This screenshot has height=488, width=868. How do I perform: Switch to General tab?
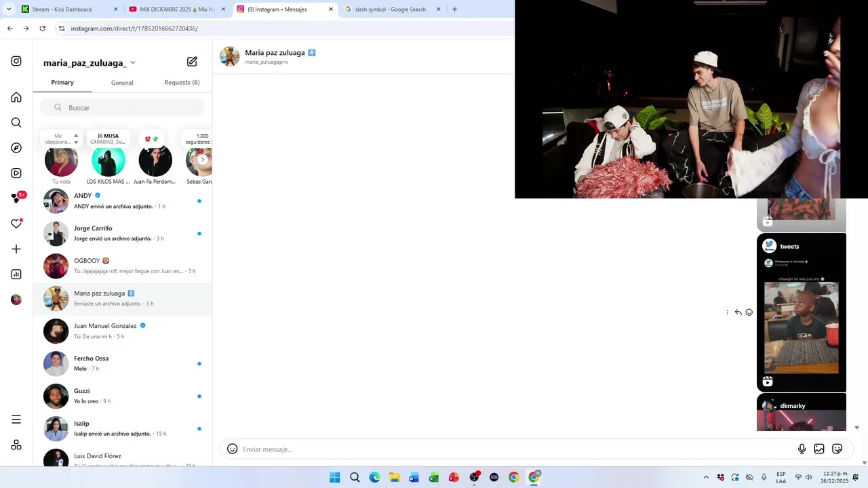(122, 83)
